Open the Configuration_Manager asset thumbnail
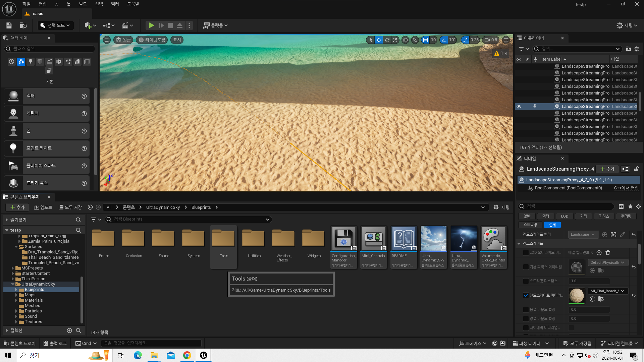 tap(343, 238)
